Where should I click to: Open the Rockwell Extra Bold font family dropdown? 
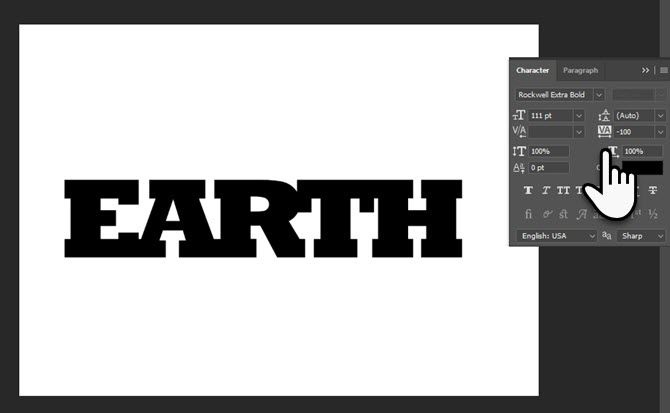click(x=599, y=95)
